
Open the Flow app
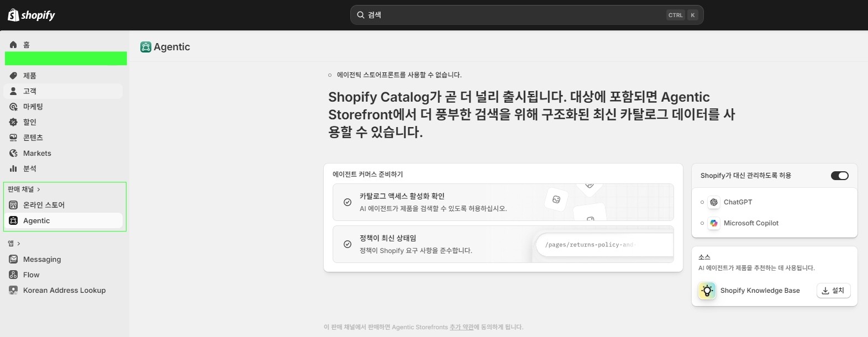point(63,275)
